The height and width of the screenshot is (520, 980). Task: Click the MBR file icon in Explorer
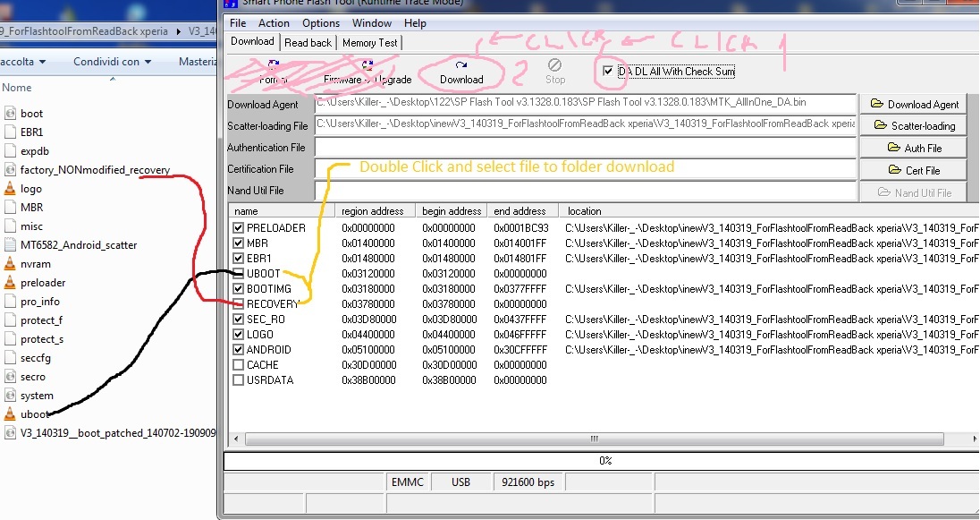pos(9,207)
